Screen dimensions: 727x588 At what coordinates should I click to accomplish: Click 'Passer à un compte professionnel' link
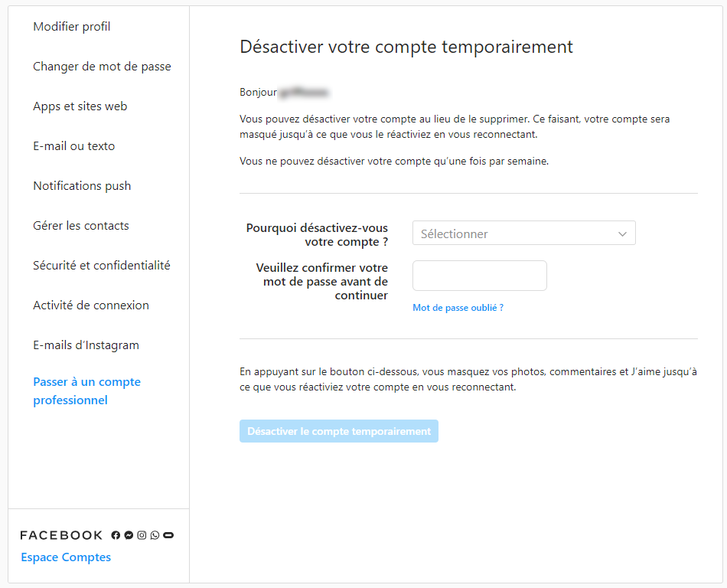coord(86,390)
